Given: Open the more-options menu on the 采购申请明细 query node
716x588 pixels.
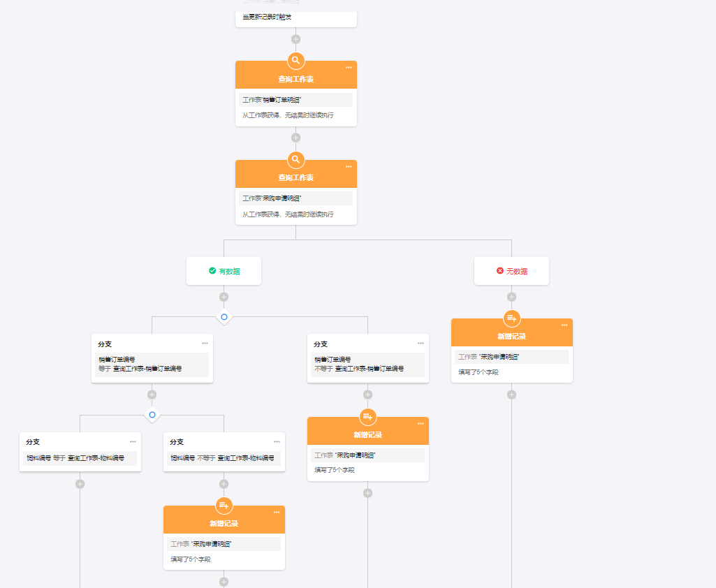Looking at the screenshot, I should pos(349,167).
